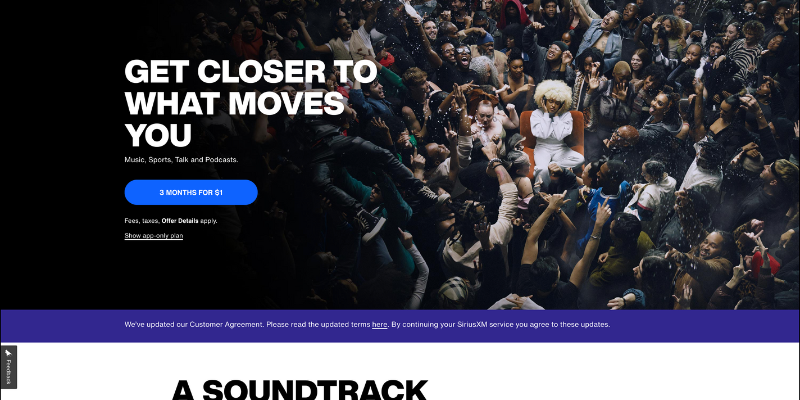Click the word YOU in the hero headline
Screen dimensions: 800x400
point(158,135)
